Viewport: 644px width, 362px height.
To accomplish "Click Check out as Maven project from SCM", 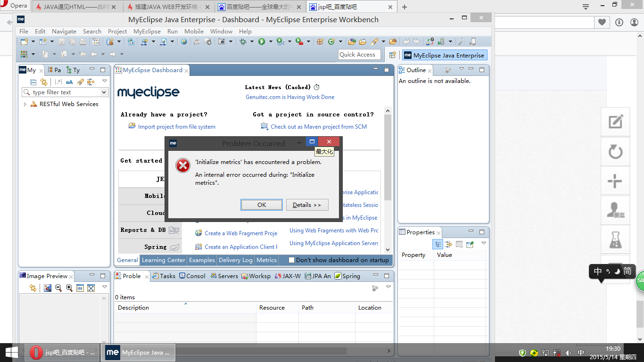I will pyautogui.click(x=319, y=127).
